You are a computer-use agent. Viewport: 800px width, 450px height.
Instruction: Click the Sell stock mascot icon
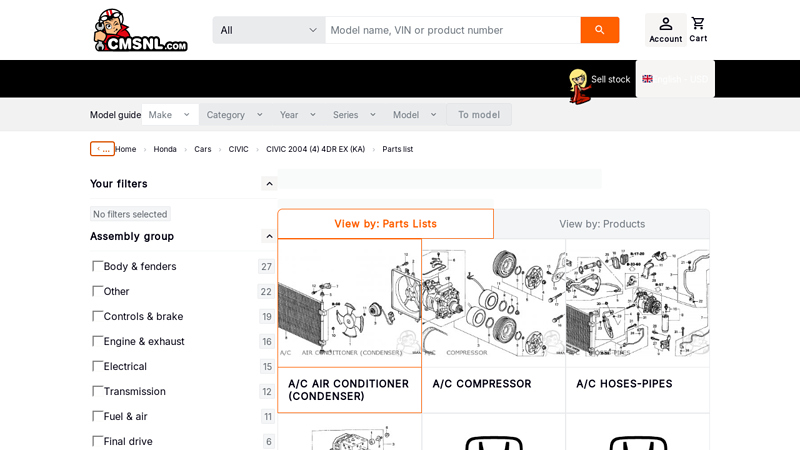[579, 86]
